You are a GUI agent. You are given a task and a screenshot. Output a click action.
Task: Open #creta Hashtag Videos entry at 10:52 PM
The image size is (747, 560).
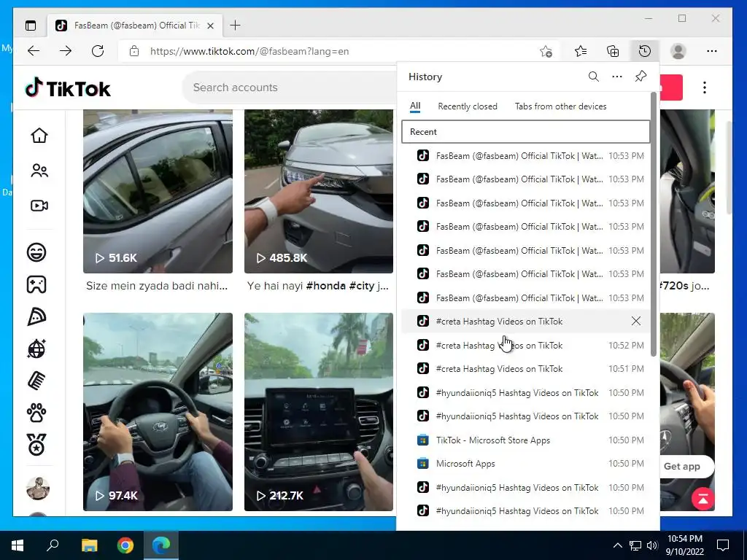tap(525, 345)
